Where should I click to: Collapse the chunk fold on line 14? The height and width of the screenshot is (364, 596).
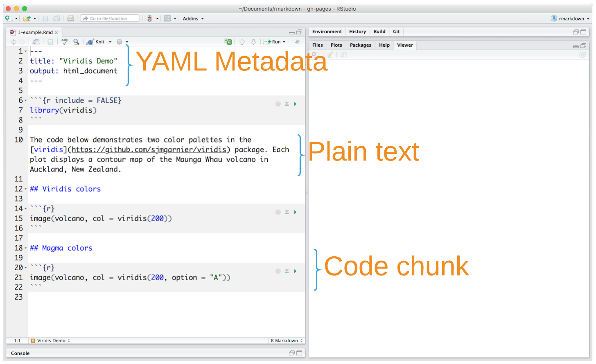[25, 209]
